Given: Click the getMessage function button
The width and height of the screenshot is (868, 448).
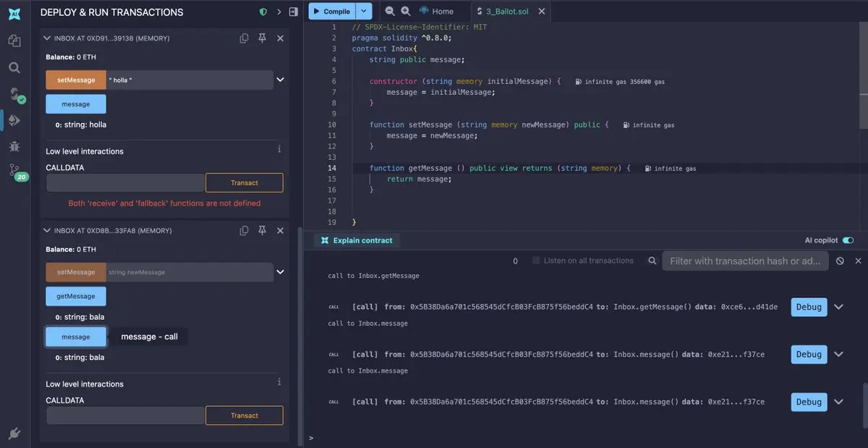Looking at the screenshot, I should [76, 296].
